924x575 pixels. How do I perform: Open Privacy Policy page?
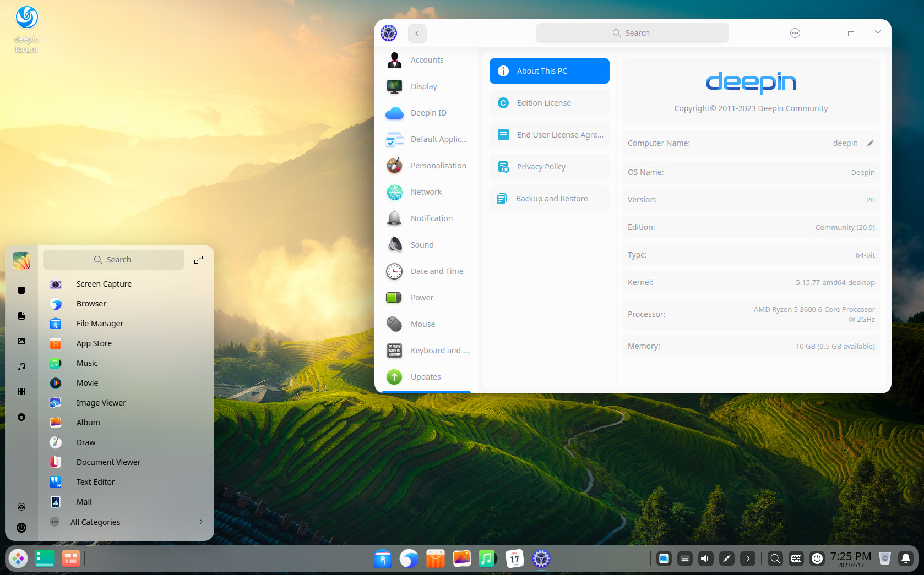point(549,167)
